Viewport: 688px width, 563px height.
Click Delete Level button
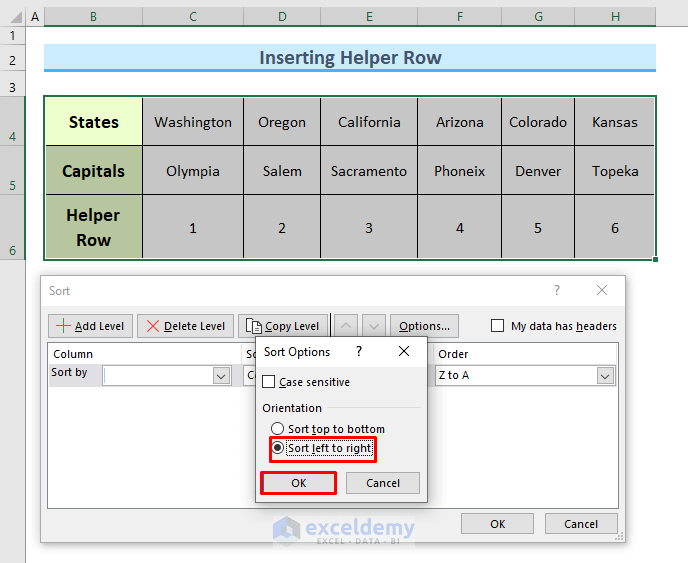(x=186, y=326)
